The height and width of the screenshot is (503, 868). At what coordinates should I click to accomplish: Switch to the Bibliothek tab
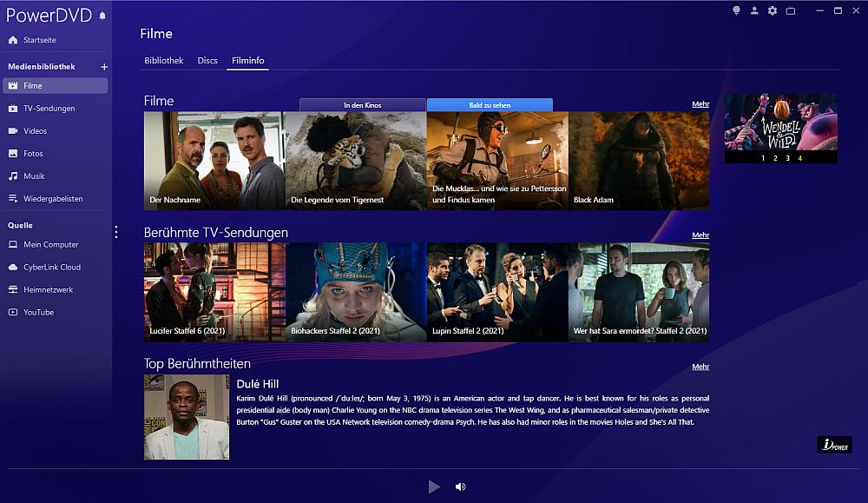(x=164, y=61)
